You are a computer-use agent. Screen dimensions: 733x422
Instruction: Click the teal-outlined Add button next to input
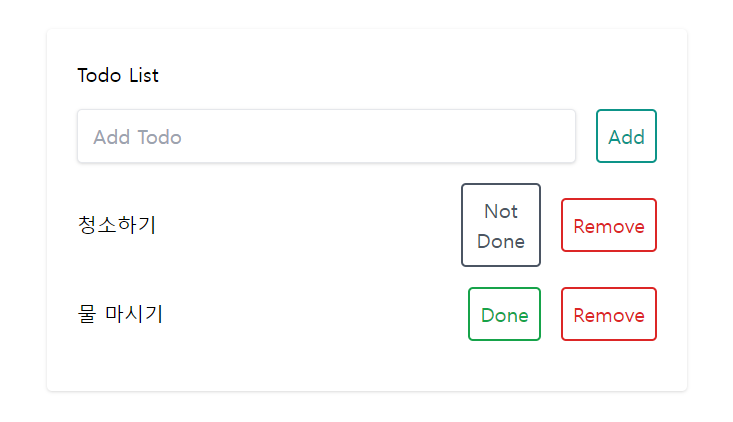(626, 136)
